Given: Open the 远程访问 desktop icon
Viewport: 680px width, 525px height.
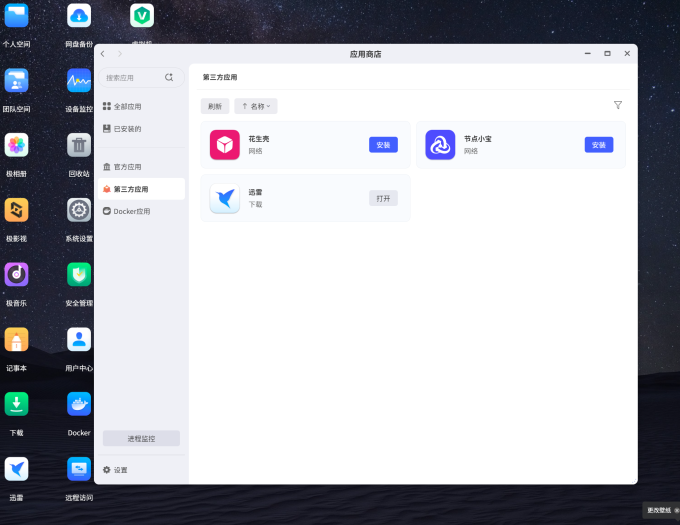Looking at the screenshot, I should coord(79,469).
